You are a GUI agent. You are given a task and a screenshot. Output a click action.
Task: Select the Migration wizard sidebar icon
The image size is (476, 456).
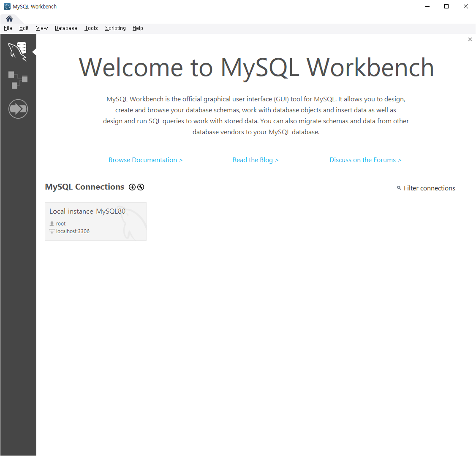coord(18,109)
